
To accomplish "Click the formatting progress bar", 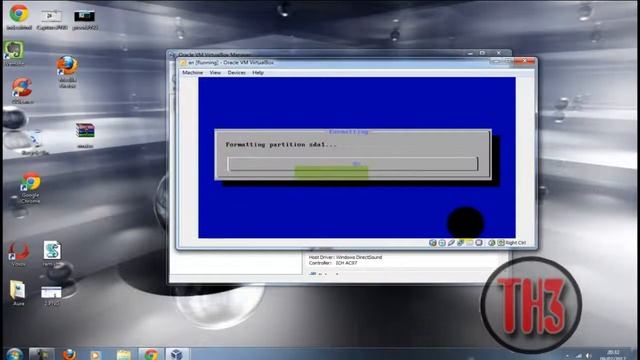I will [353, 164].
